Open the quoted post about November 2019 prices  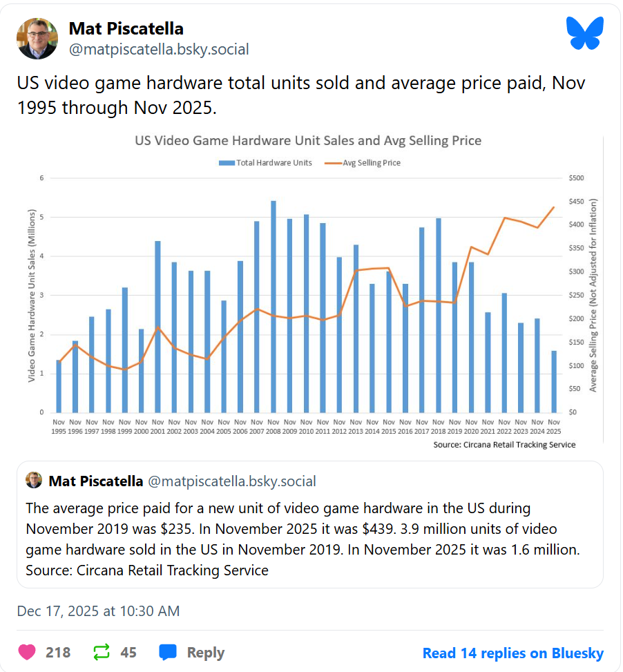click(310, 539)
